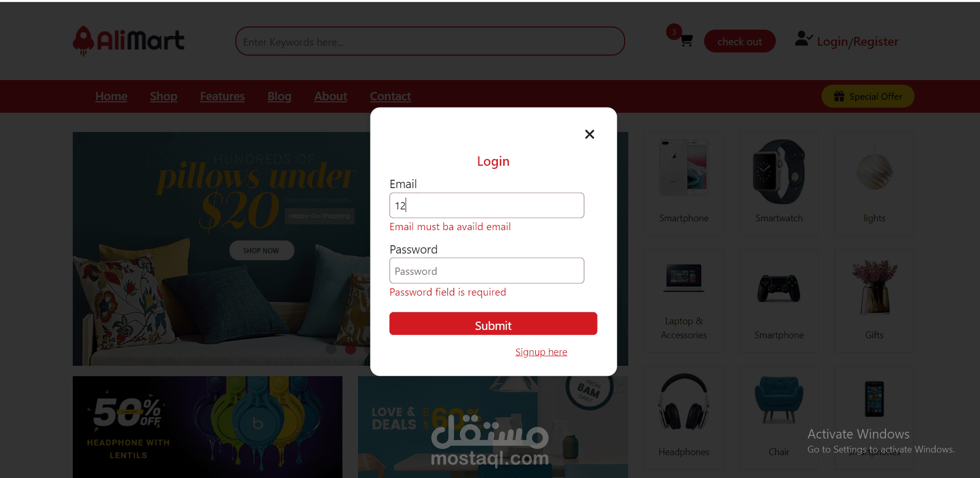Image resolution: width=980 pixels, height=478 pixels.
Task: Select the red carousel slide dot
Action: pos(351,349)
